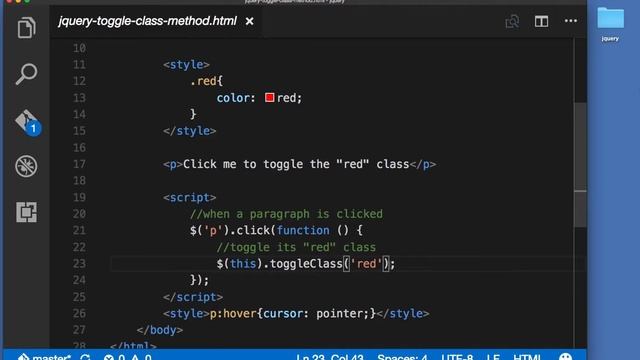Screen dimensions: 640x360
Task: Click the word toggleClass on line 23
Action: [306, 264]
